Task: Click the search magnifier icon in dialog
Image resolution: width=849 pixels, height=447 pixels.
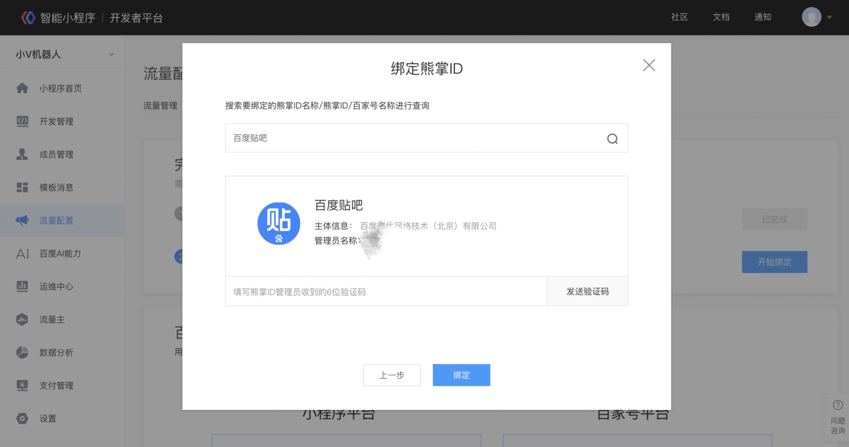Action: (612, 139)
